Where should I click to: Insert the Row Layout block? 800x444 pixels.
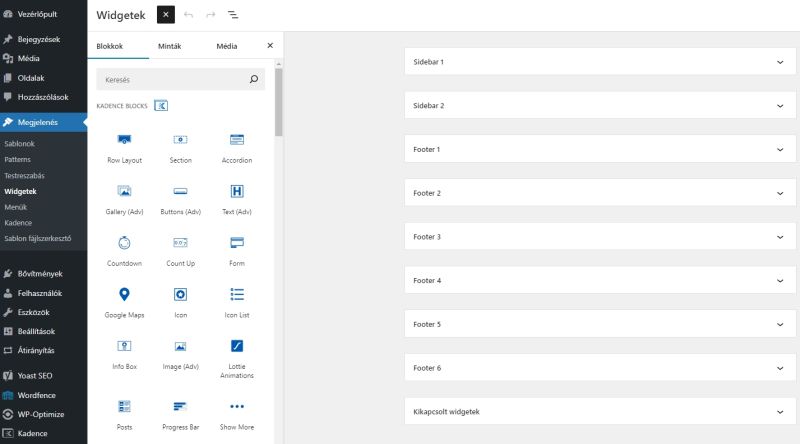124,146
